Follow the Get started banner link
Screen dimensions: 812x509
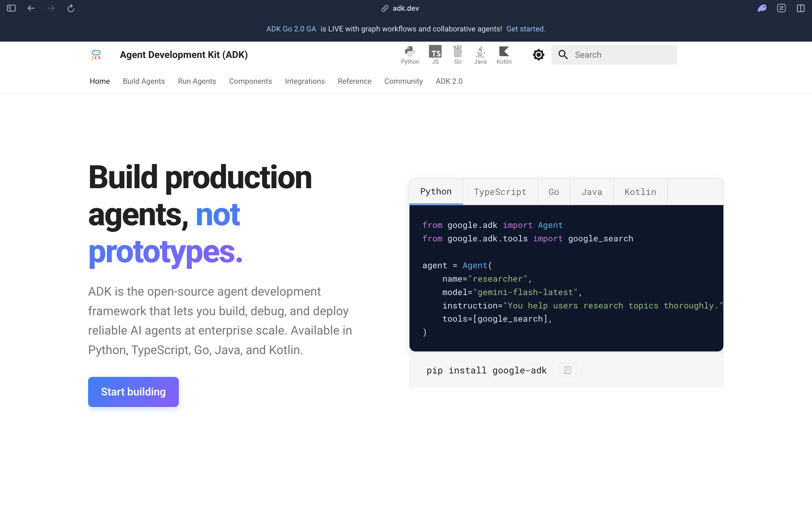coord(525,29)
